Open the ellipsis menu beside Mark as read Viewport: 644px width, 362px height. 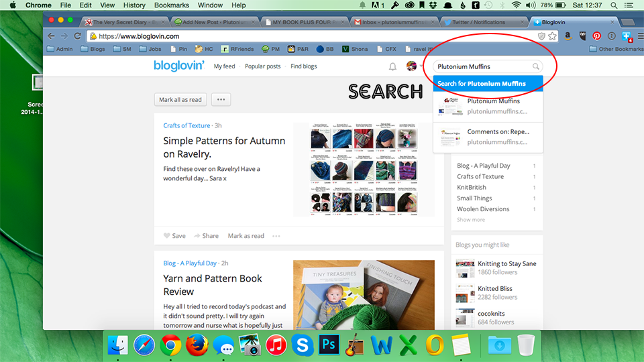coord(276,236)
